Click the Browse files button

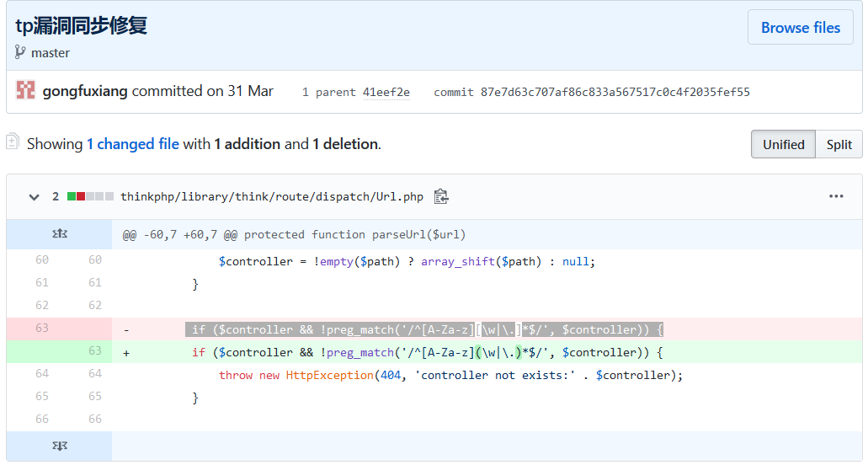[800, 28]
